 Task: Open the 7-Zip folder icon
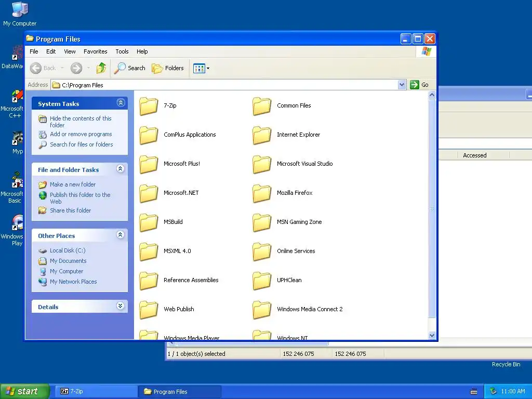pos(149,106)
